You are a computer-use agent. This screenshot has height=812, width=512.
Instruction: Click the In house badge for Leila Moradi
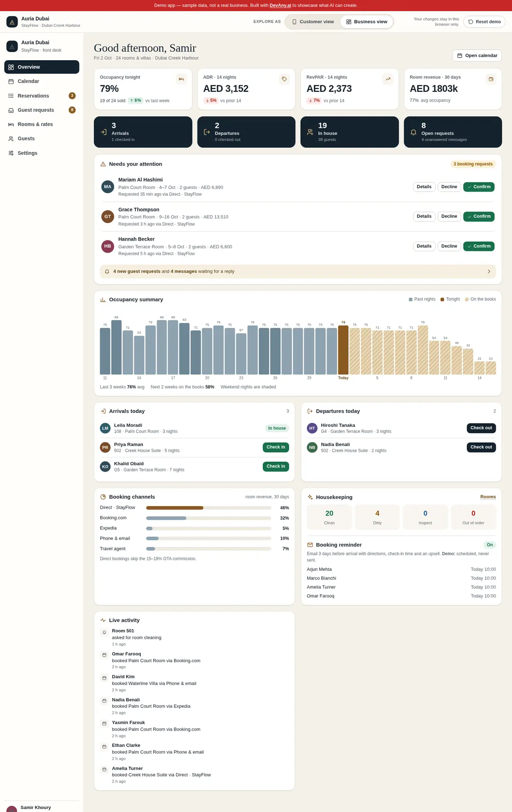point(277,428)
